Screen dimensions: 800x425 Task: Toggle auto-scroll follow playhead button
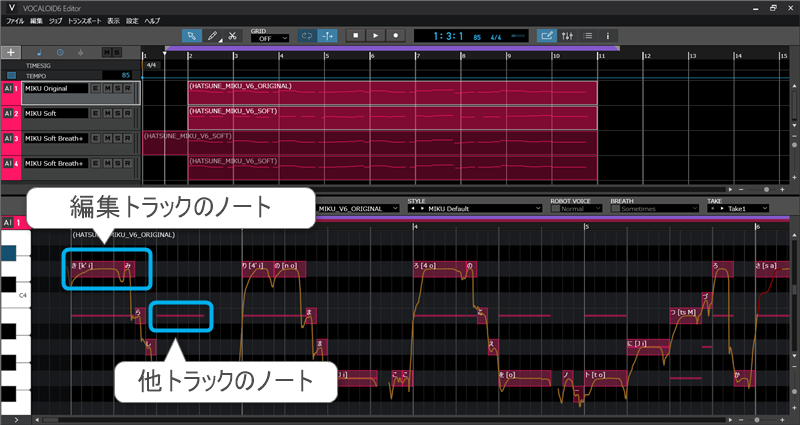(327, 36)
